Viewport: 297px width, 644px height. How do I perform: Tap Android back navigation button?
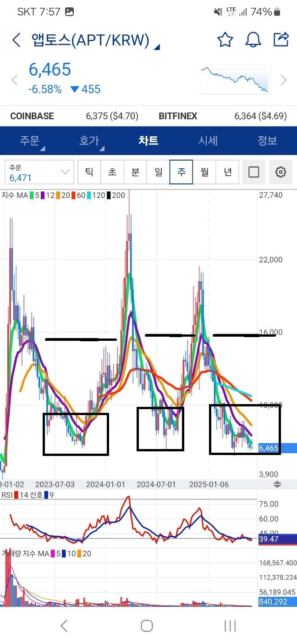[x=64, y=626]
